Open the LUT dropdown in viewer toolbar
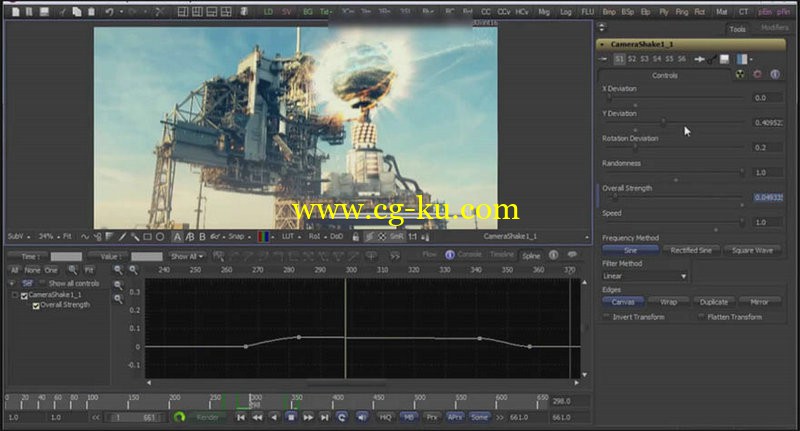Screen dimensions: 800x431 coord(290,237)
